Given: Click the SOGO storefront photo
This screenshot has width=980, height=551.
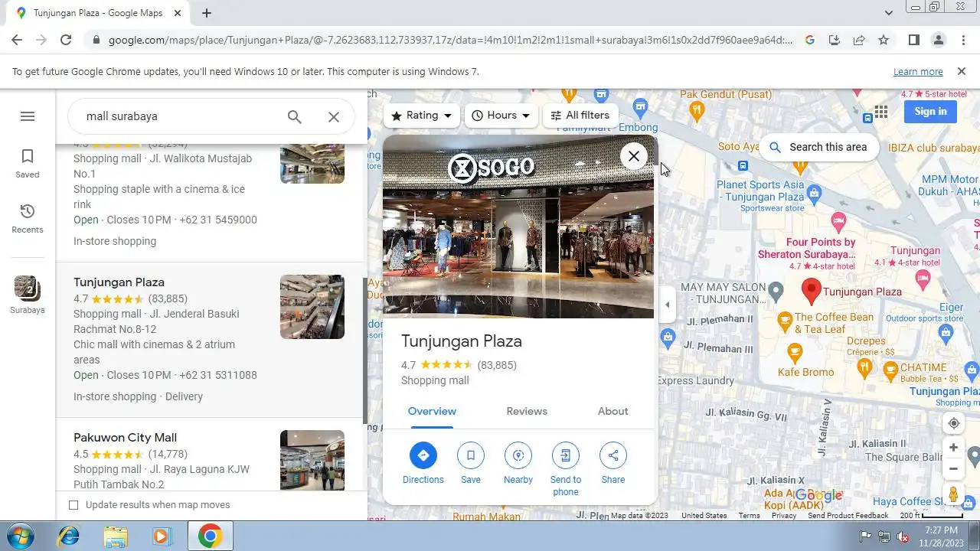Looking at the screenshot, I should pos(518,227).
